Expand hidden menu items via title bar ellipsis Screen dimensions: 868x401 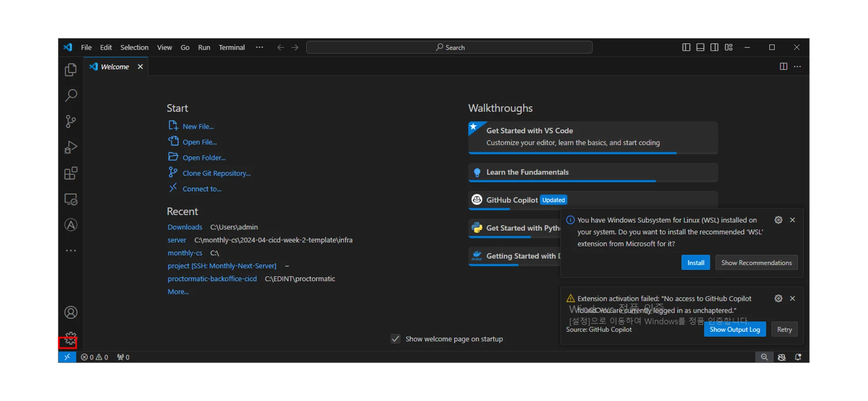click(259, 47)
